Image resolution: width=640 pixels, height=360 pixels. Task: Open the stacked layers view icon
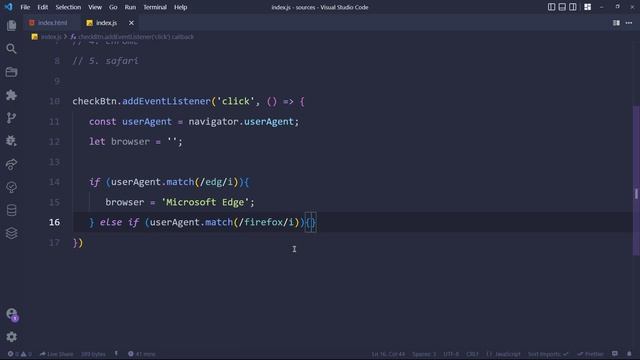11,233
